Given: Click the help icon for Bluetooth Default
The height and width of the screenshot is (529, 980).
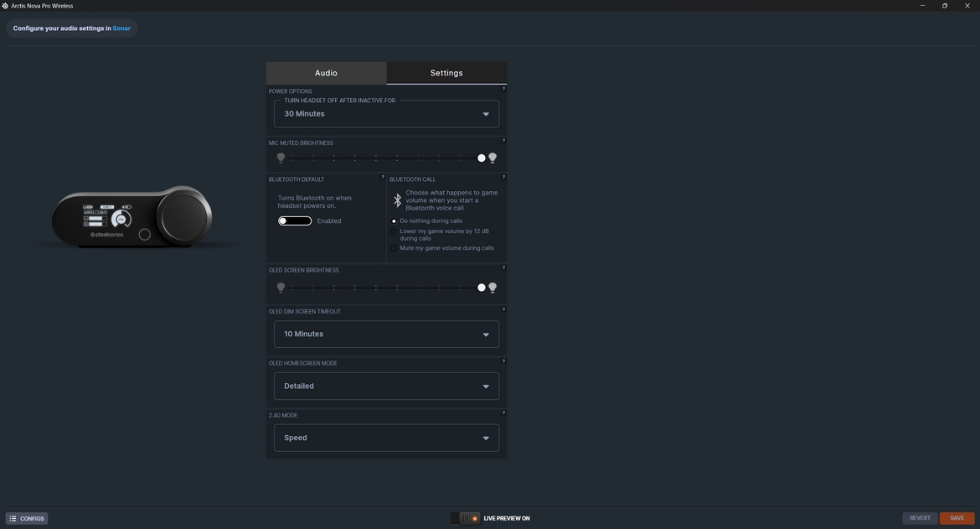Looking at the screenshot, I should coord(383,177).
